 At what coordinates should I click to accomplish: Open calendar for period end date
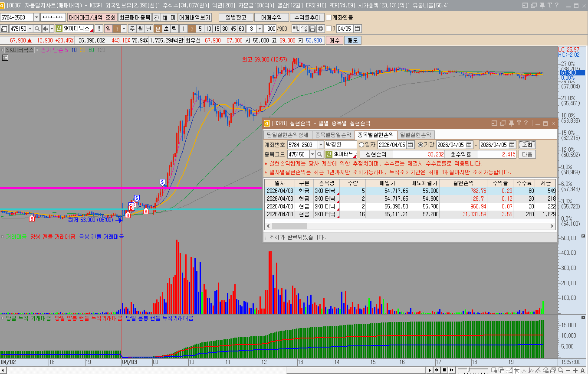click(512, 145)
